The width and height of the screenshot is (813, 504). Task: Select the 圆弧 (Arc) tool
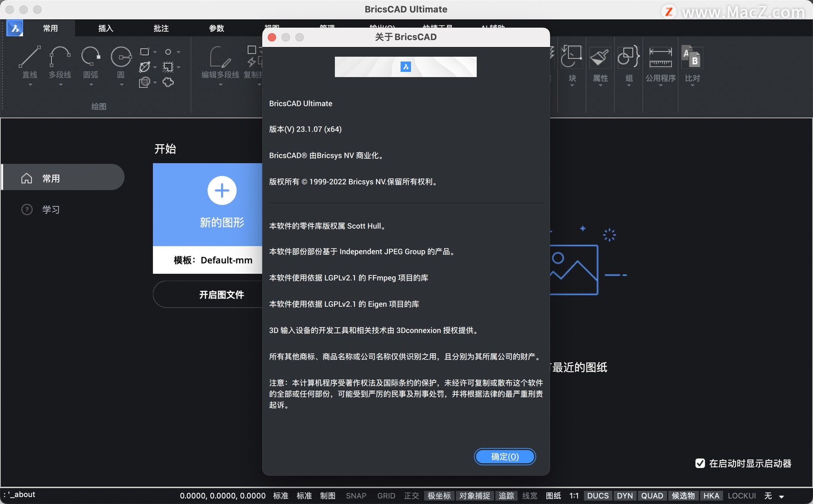click(x=90, y=63)
